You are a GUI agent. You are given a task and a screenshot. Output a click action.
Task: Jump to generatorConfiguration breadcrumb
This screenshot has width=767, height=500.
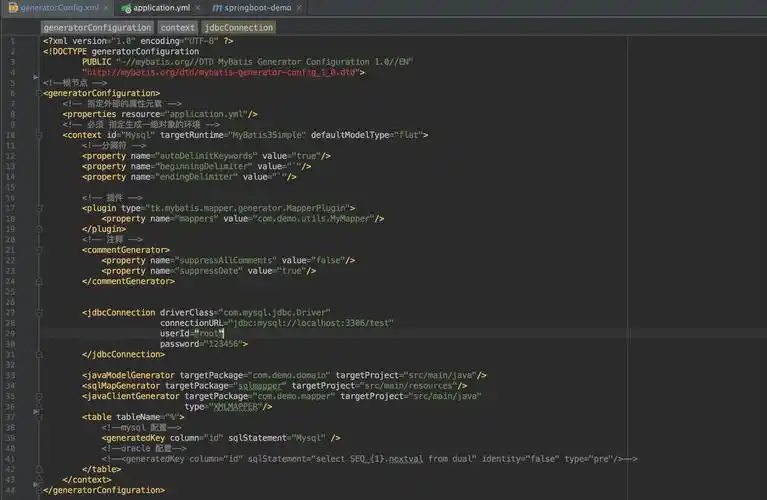coord(97,28)
